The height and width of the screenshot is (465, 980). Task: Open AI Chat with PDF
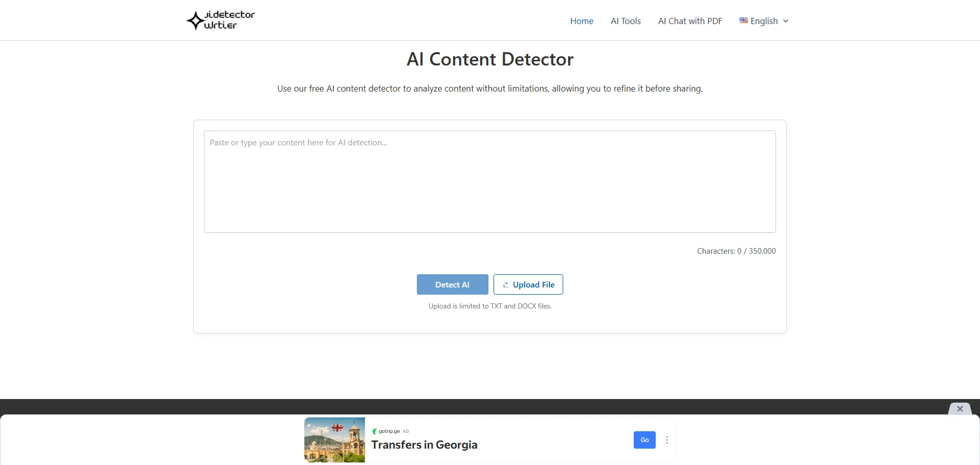tap(690, 21)
